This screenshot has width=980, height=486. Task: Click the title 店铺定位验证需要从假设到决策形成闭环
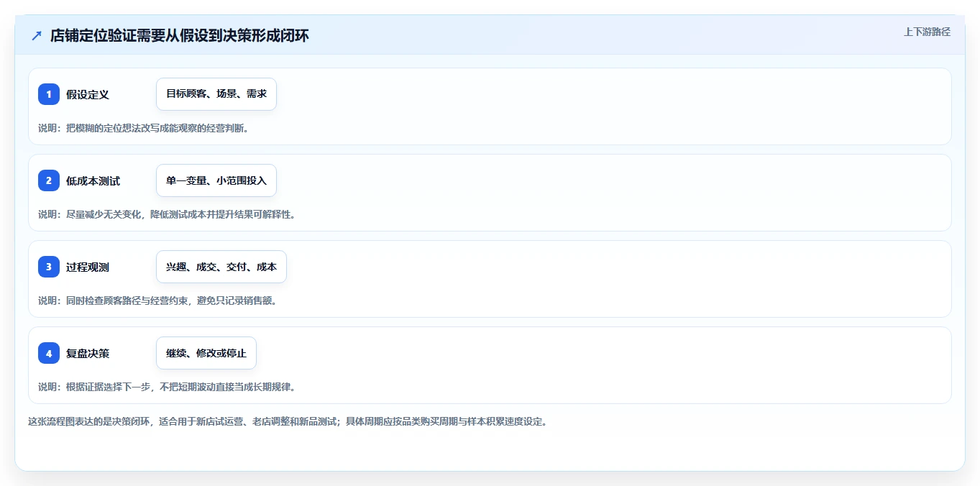pyautogui.click(x=180, y=35)
